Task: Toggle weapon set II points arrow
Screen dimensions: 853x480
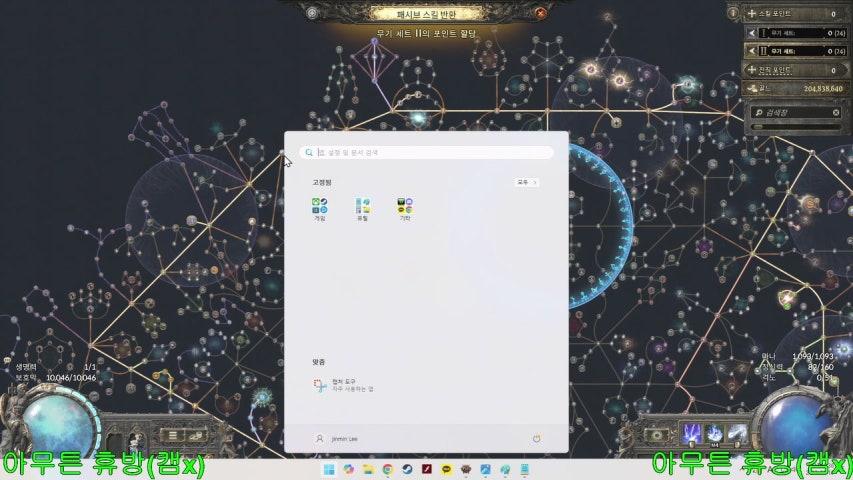Action: point(752,50)
